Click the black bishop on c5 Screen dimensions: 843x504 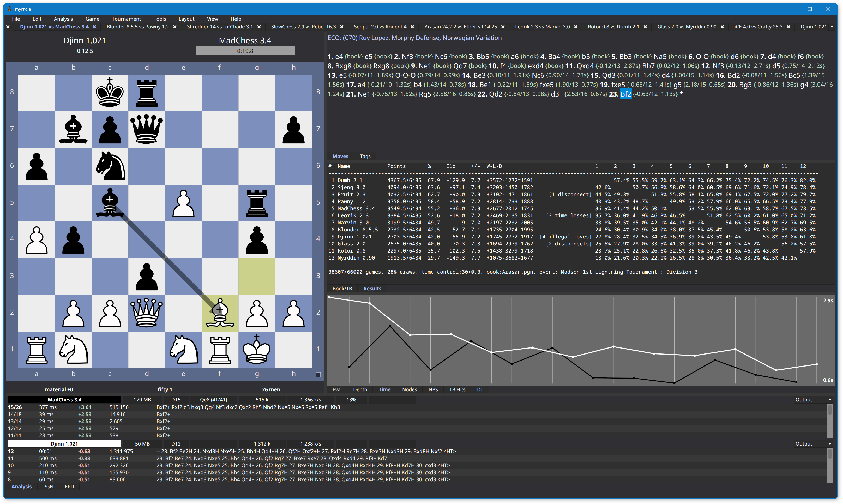coord(110,203)
